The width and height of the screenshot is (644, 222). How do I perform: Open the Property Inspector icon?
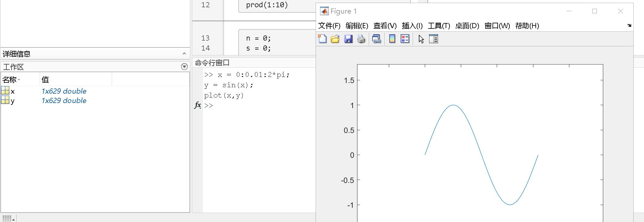434,39
